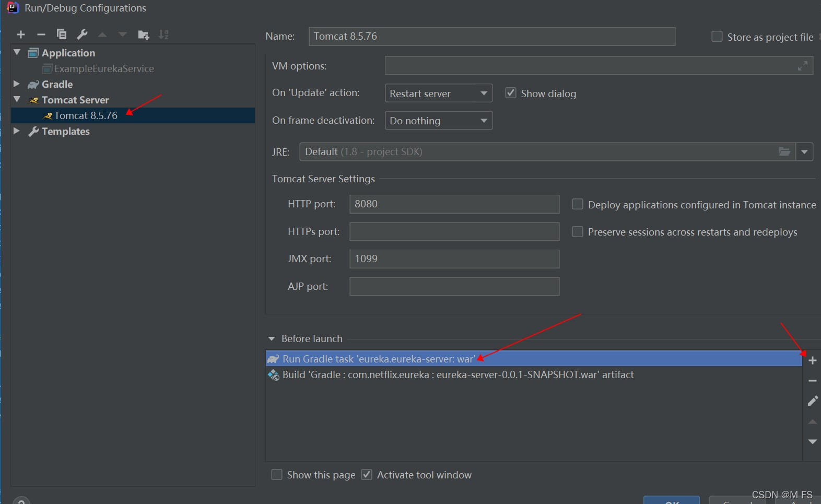Viewport: 821px width, 504px height.
Task: Expand the Gradle tree node
Action: tap(16, 84)
